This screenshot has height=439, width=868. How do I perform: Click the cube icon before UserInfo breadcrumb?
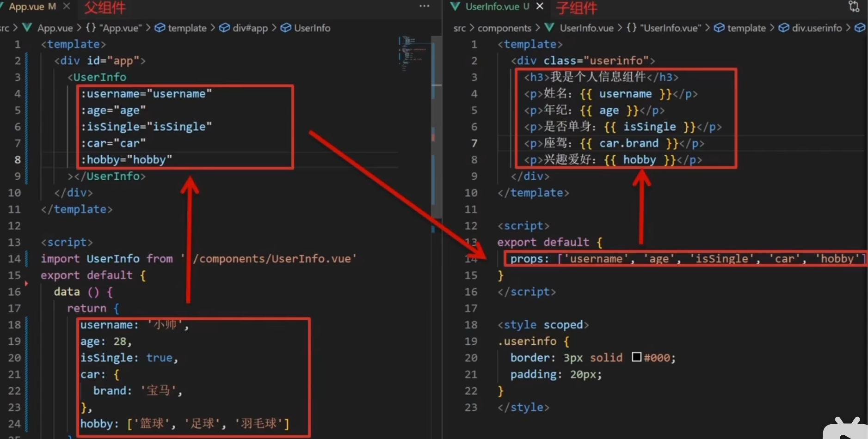click(x=286, y=28)
